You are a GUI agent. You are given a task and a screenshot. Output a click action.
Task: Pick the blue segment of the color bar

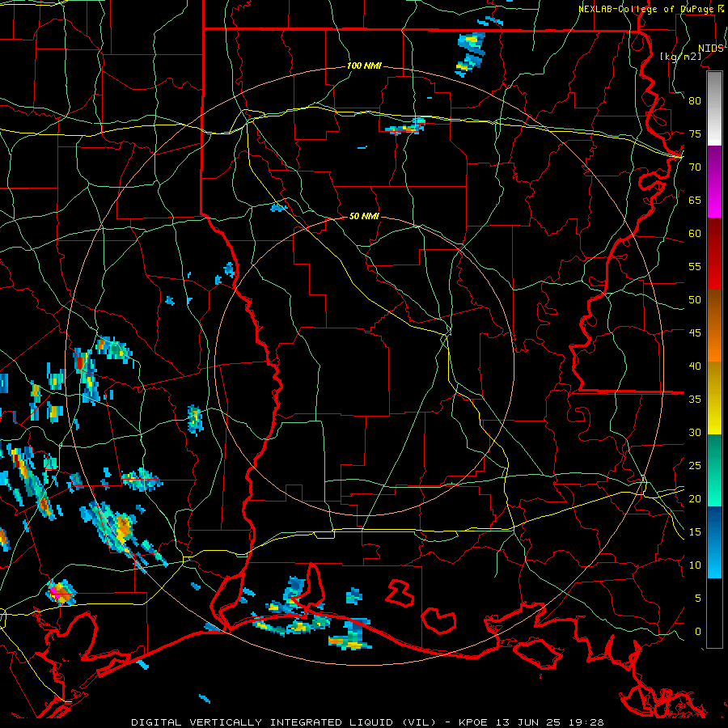tap(714, 542)
